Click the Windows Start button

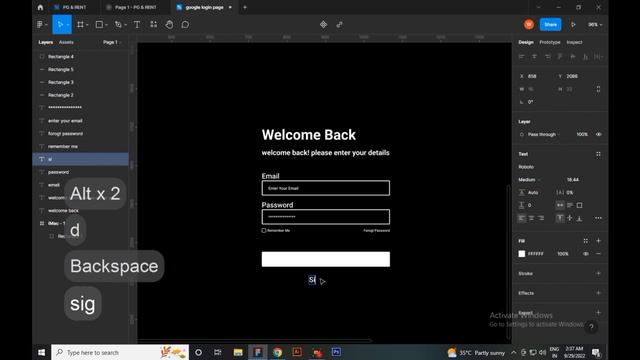click(41, 352)
